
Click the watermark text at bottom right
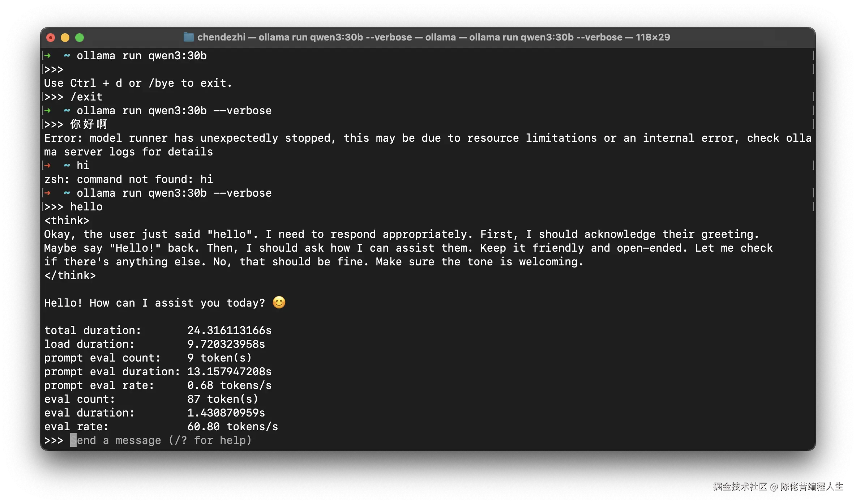coord(778,486)
